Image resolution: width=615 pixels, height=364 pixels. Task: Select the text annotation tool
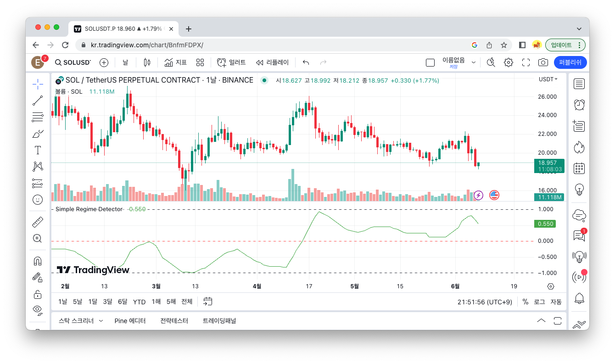[x=38, y=150]
